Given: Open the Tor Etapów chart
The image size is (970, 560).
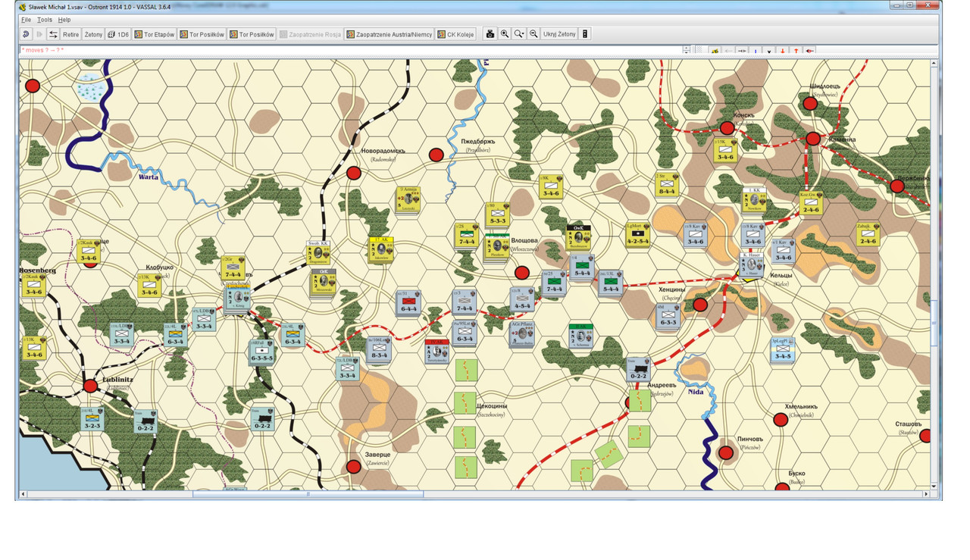Looking at the screenshot, I should click(155, 34).
